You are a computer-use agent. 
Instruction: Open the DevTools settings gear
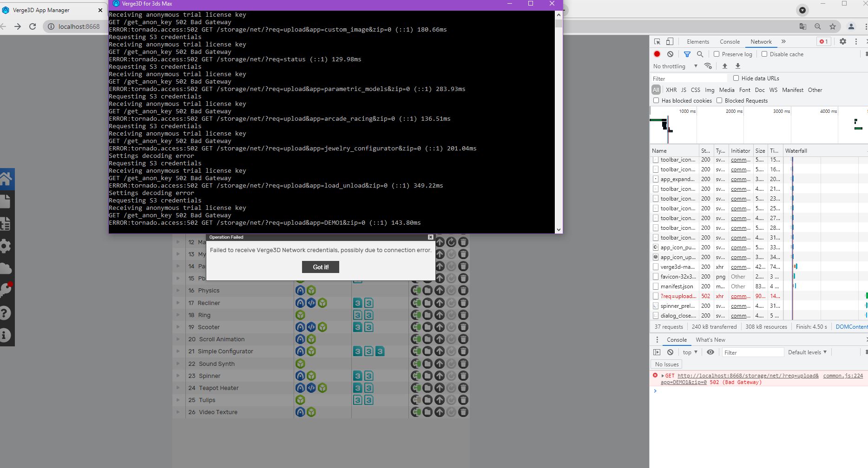pyautogui.click(x=843, y=41)
